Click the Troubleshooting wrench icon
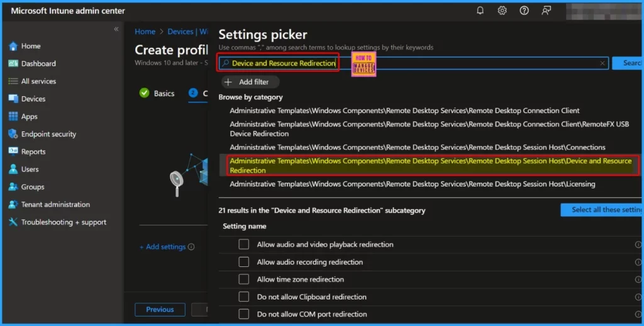This screenshot has width=644, height=326. click(13, 222)
